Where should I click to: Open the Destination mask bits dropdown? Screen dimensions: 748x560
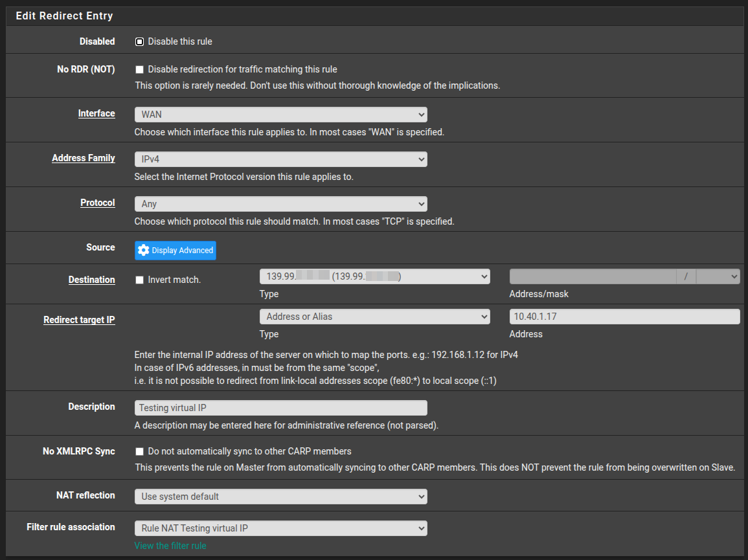click(x=718, y=276)
